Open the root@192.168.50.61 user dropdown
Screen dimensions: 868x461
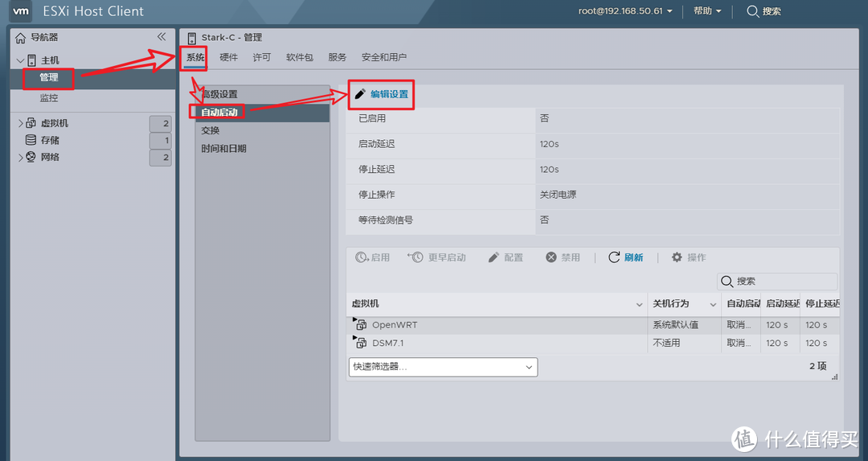click(625, 11)
